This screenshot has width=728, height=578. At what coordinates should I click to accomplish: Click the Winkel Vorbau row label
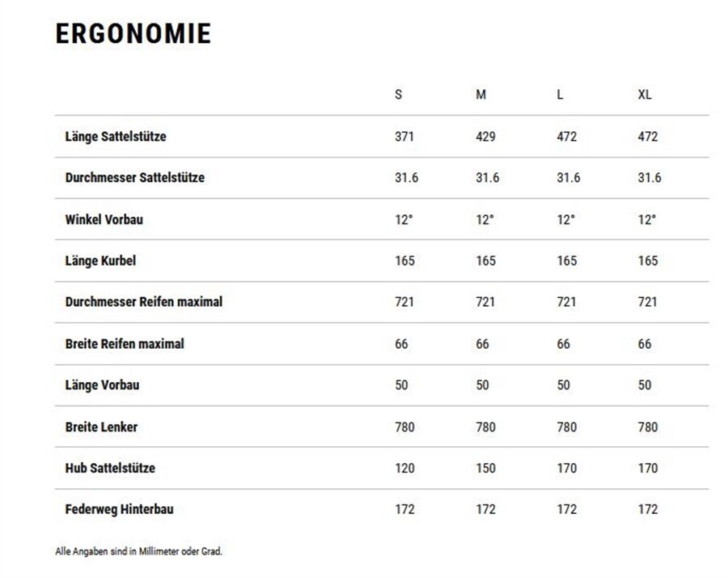[x=104, y=219]
